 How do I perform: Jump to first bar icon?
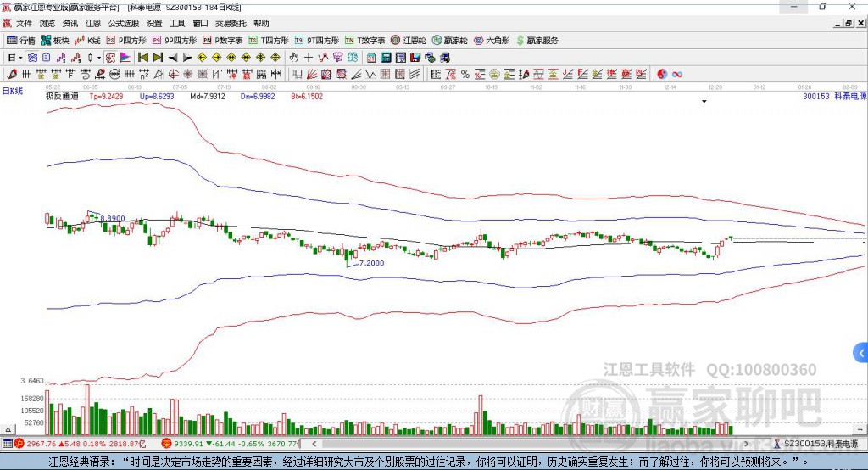point(142,58)
